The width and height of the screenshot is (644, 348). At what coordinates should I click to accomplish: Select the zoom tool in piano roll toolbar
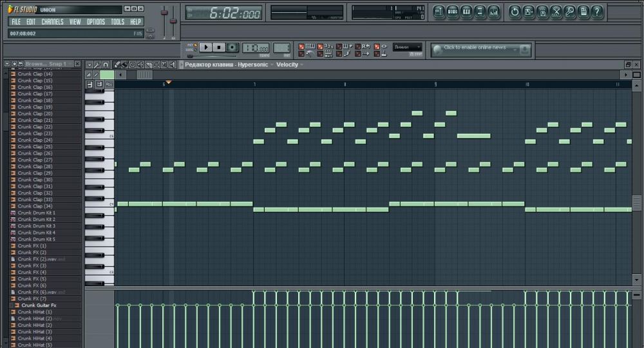pos(164,64)
